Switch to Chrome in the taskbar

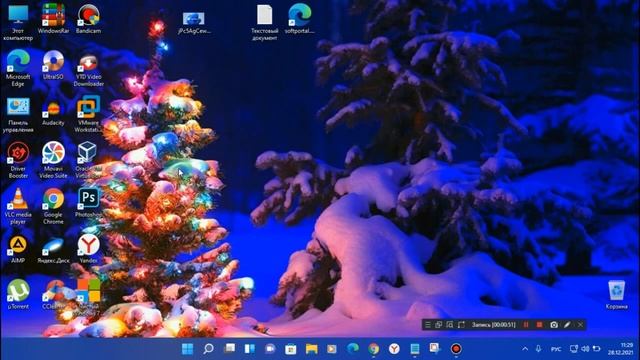tap(373, 349)
